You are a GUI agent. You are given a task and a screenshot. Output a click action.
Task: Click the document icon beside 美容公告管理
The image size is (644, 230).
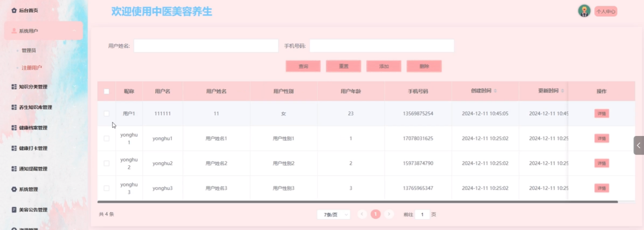14,210
